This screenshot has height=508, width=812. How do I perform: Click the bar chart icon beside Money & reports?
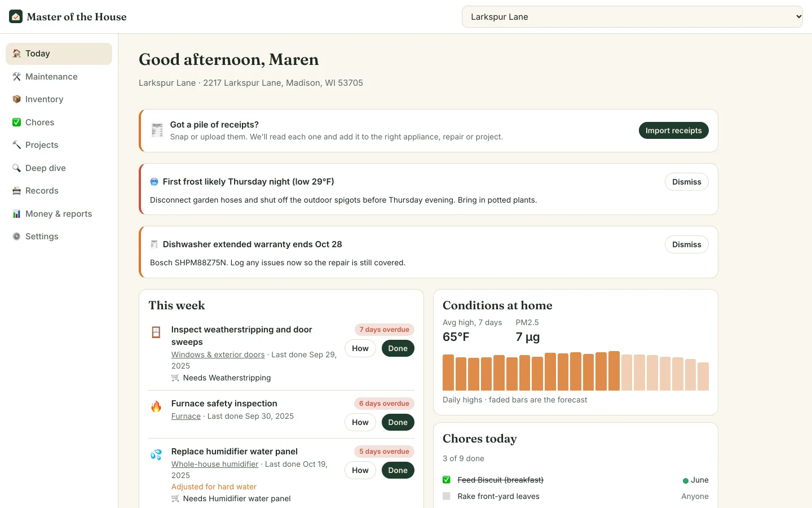point(17,214)
